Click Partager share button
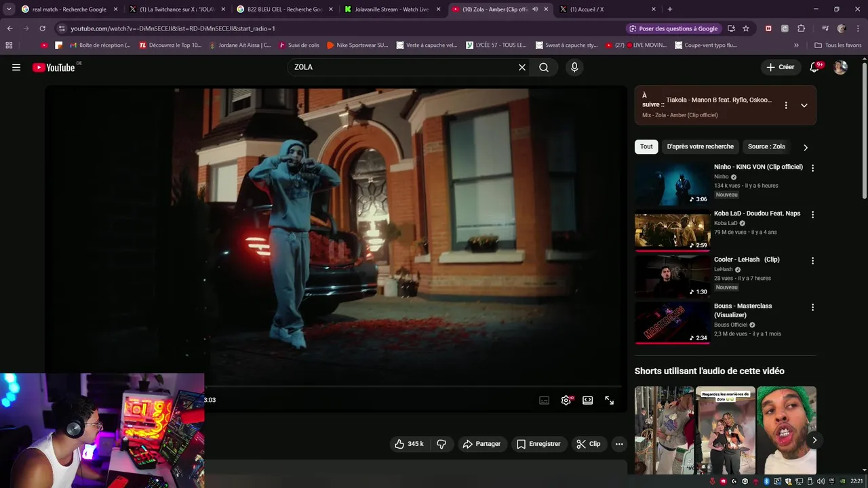The height and width of the screenshot is (488, 868). 481,444
